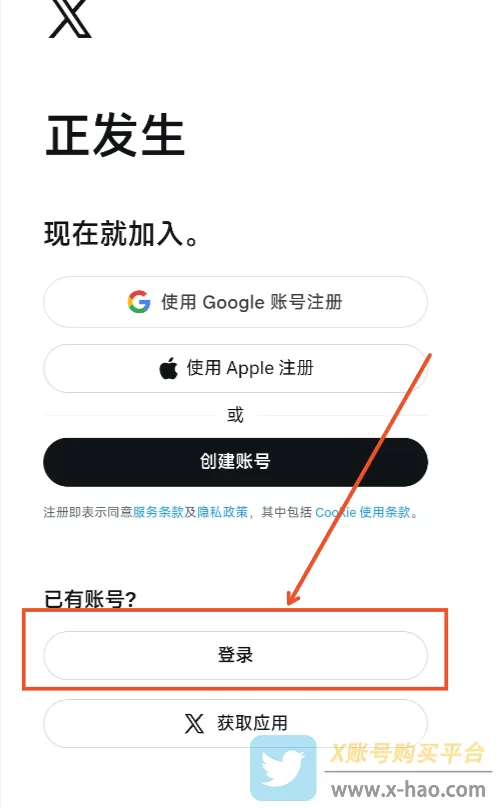Sign up with 使用 Apple 注册 button

point(236,368)
